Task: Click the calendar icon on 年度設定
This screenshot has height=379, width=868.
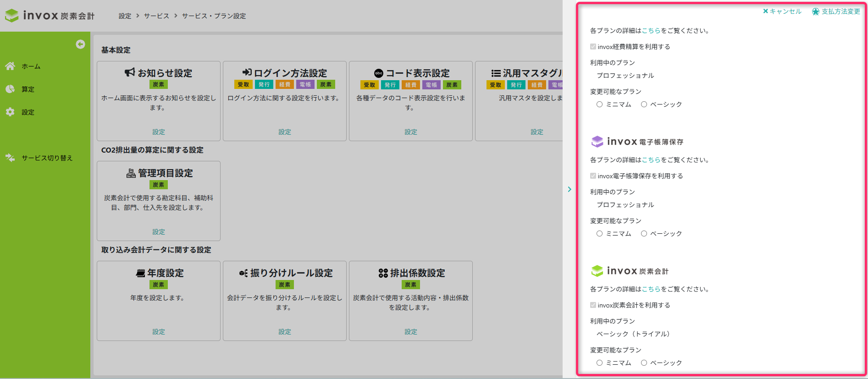Action: click(x=140, y=273)
